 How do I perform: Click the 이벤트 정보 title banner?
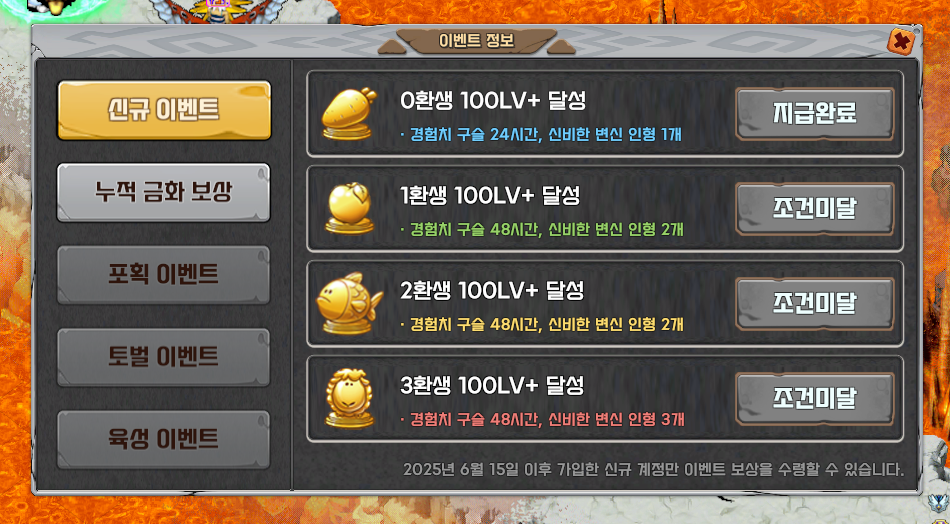pyautogui.click(x=476, y=41)
